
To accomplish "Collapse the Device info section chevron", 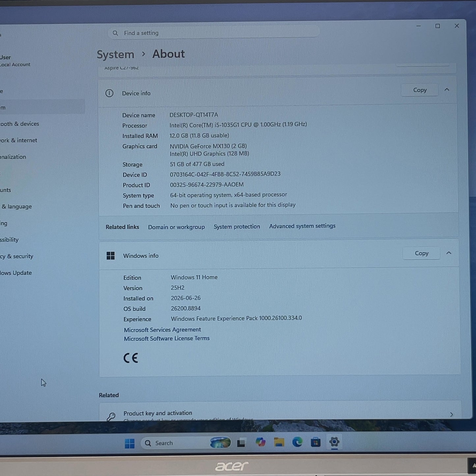I will 447,90.
